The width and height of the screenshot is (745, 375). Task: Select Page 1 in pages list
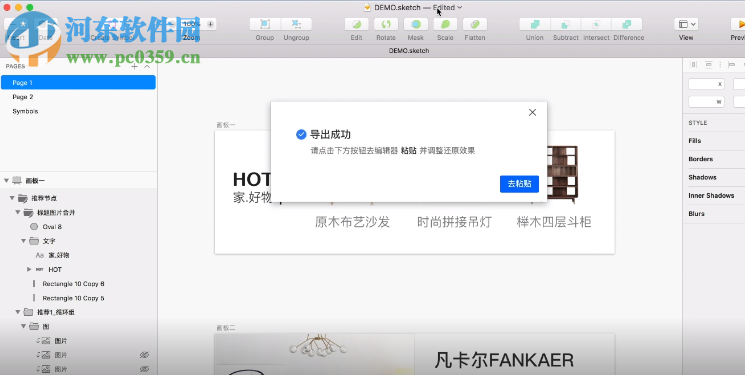click(78, 83)
